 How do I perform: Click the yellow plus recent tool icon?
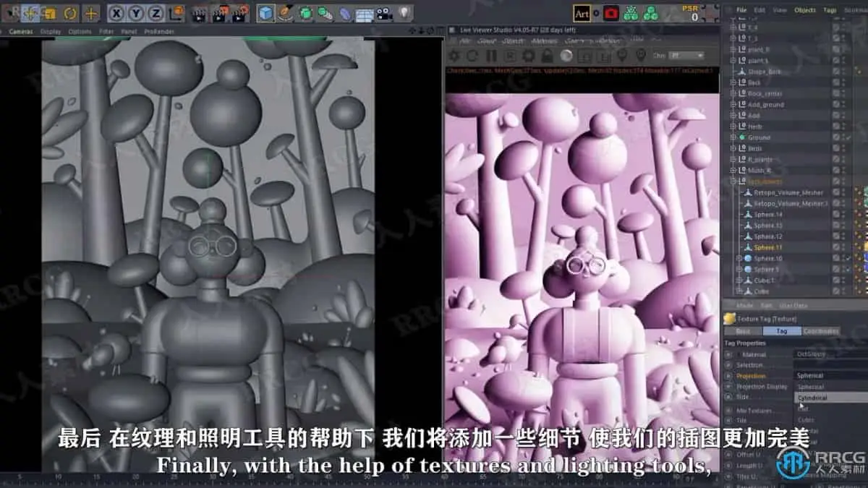(x=91, y=13)
